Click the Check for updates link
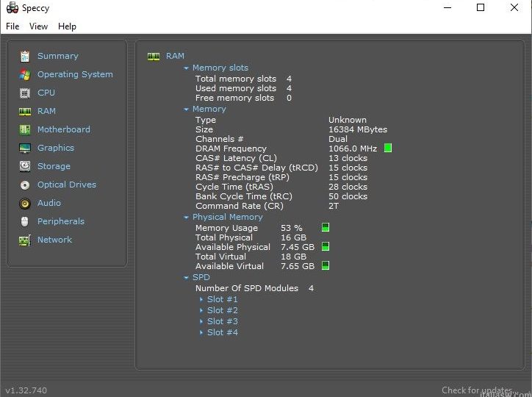Screen dimensions: 532x397 pyautogui.click(x=476, y=390)
